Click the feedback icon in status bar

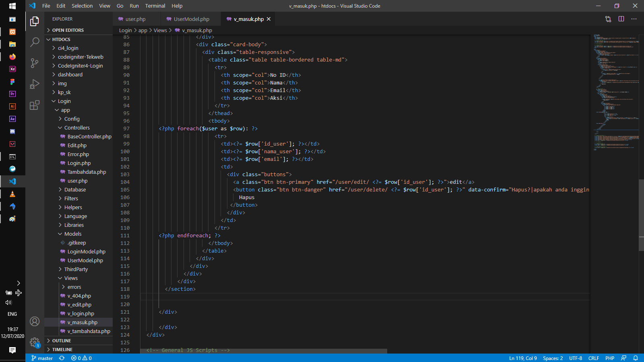623,358
